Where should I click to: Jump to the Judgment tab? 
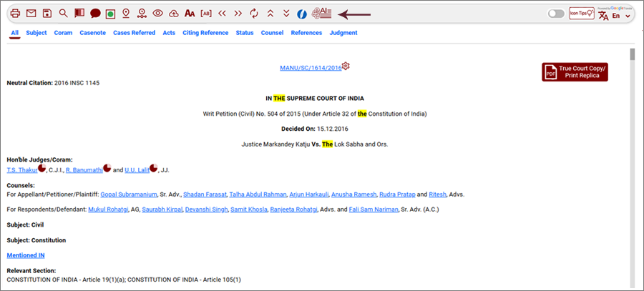[x=343, y=33]
